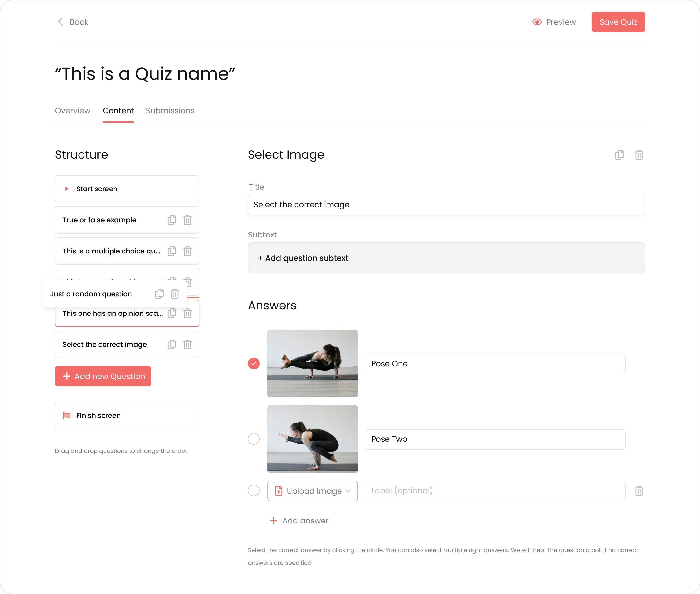Screen dimensions: 700x594
Task: Expand the Start screen item
Action: coord(67,189)
